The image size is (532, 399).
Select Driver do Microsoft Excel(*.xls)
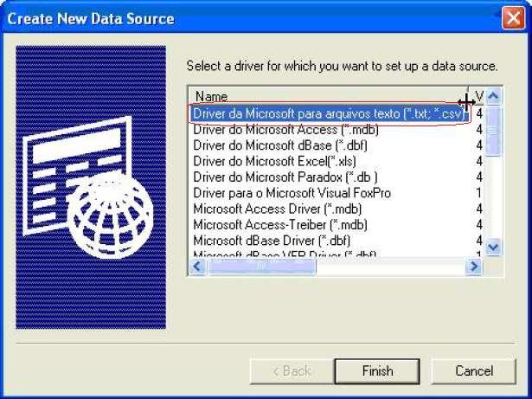click(x=274, y=161)
